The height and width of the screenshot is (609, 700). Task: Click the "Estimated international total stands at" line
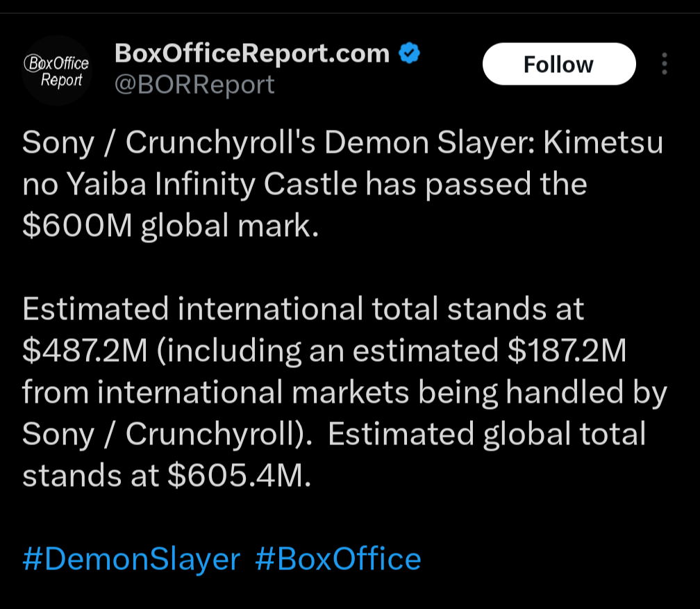(303, 310)
